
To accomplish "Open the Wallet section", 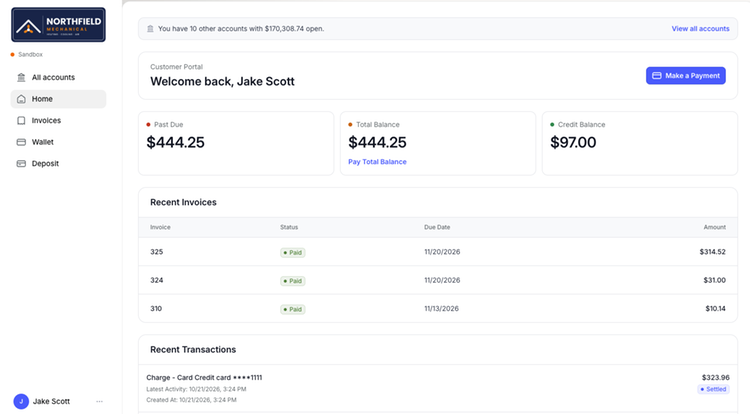I will tap(58, 142).
